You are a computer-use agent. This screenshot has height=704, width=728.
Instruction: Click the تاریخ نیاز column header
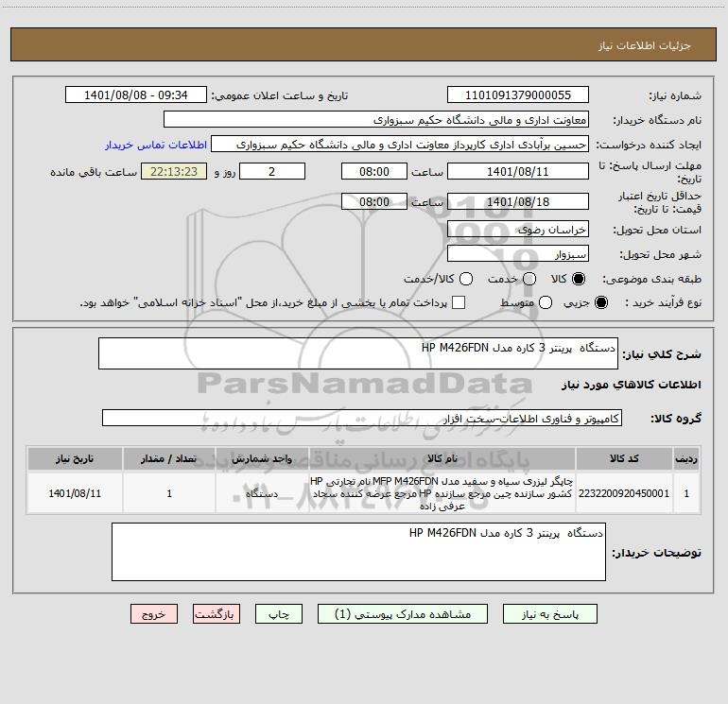tap(75, 459)
